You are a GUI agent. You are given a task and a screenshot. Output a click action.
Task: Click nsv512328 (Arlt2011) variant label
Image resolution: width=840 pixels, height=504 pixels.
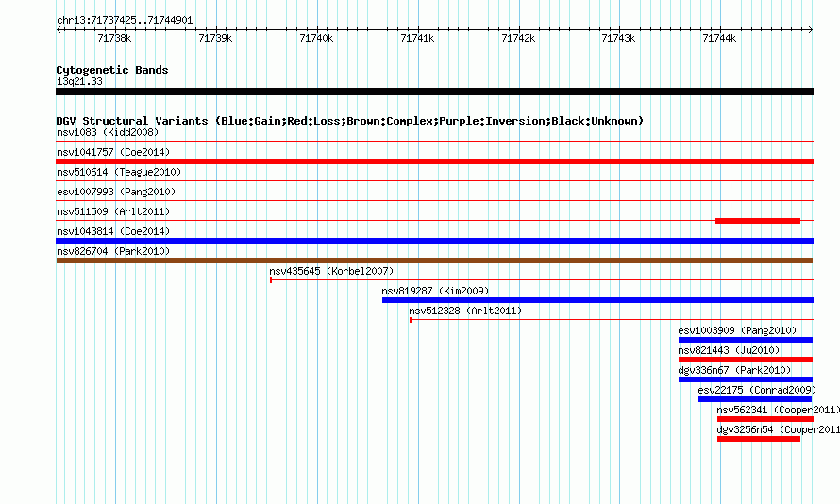click(x=465, y=311)
